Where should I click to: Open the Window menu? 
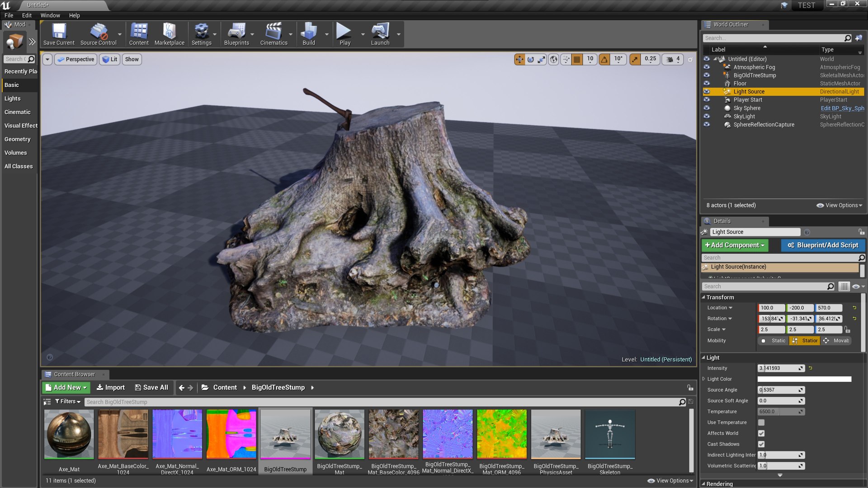50,15
